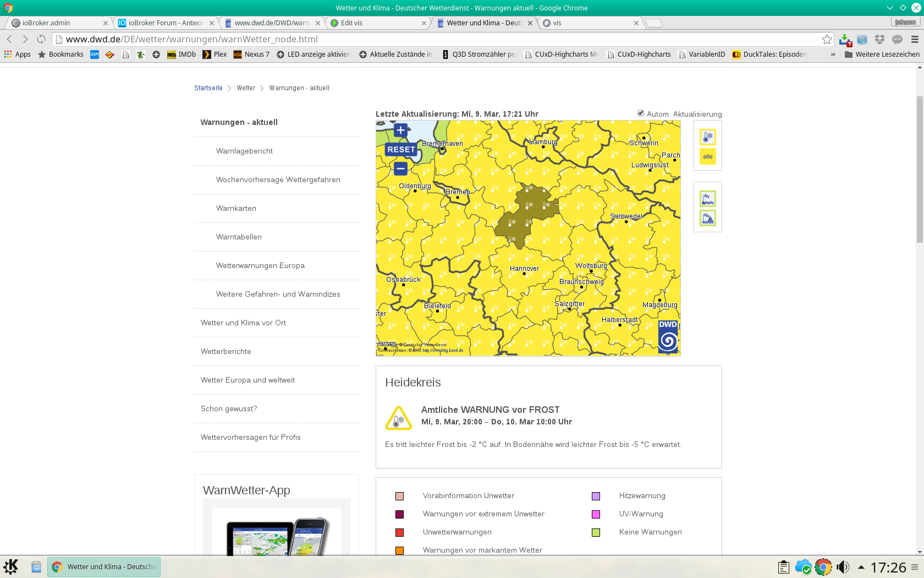This screenshot has height=578, width=924.
Task: Open Schon gewusst? in the sidebar
Action: [x=229, y=408]
